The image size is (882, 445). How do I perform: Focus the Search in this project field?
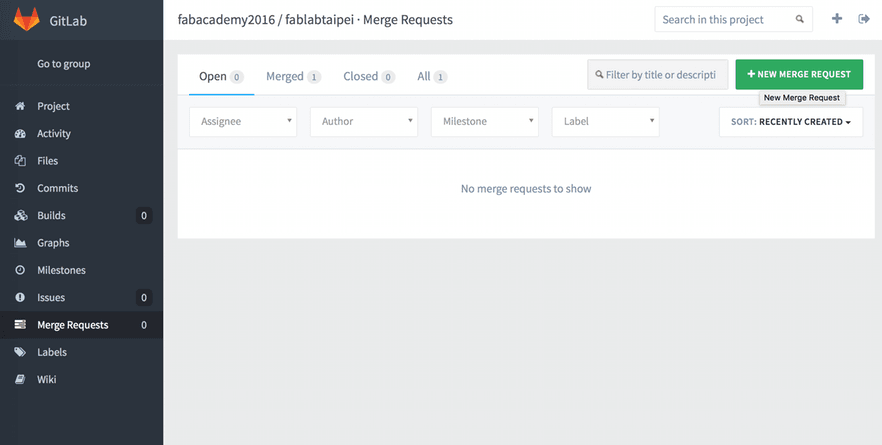[734, 20]
